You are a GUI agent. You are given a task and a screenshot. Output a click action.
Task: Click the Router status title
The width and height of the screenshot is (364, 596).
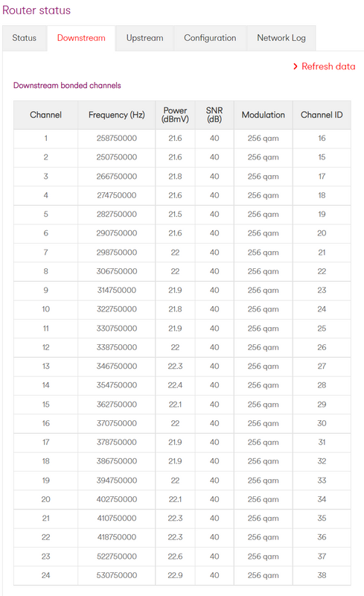36,10
